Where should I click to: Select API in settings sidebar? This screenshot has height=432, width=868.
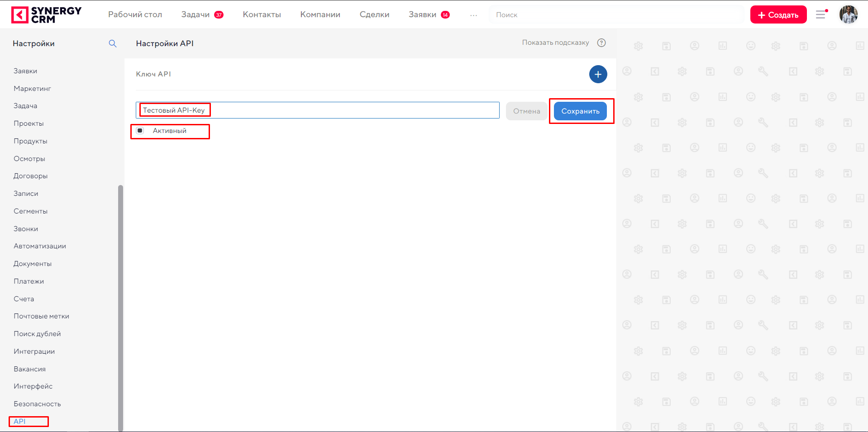(x=19, y=422)
